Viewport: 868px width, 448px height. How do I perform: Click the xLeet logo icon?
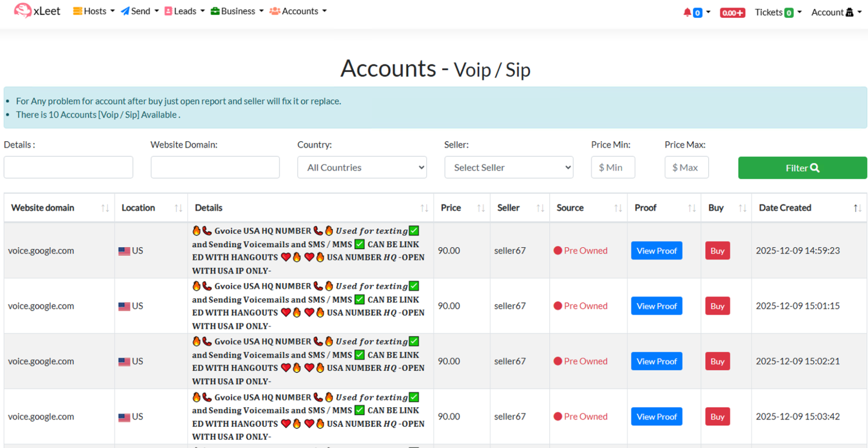(22, 10)
